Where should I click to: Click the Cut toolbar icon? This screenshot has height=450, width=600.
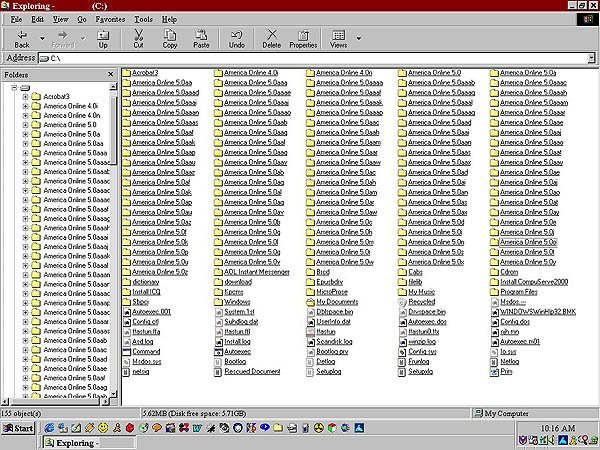pyautogui.click(x=138, y=38)
